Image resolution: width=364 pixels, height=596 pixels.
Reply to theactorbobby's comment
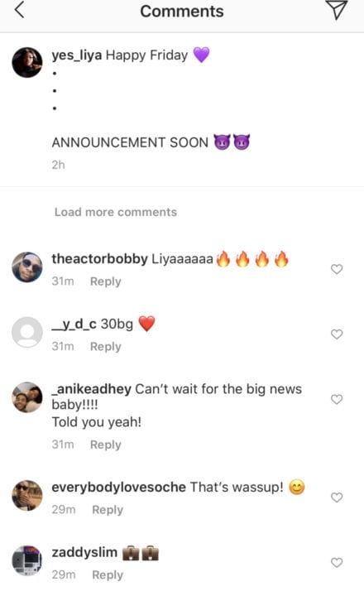(x=105, y=281)
